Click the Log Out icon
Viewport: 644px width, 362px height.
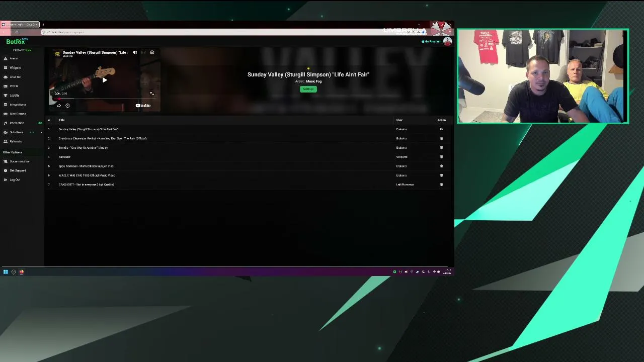[6, 179]
